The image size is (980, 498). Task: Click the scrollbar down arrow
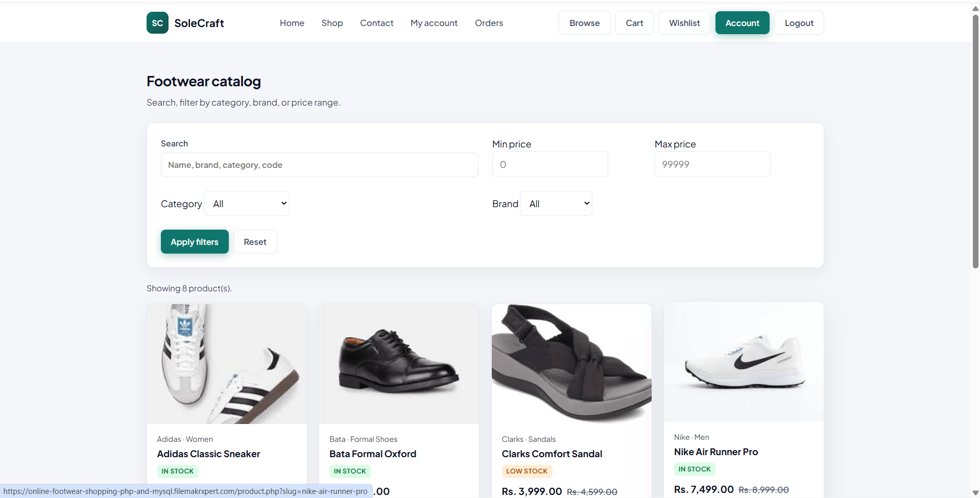coord(975,493)
